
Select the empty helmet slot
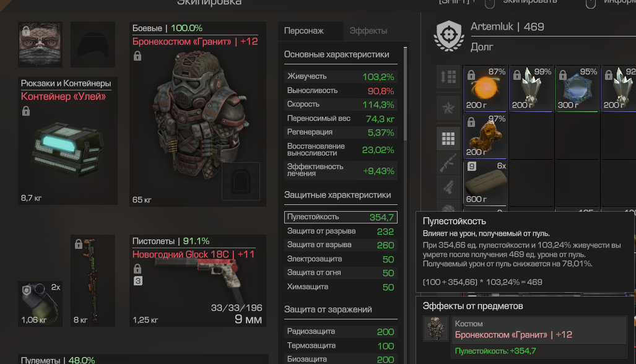[x=93, y=45]
